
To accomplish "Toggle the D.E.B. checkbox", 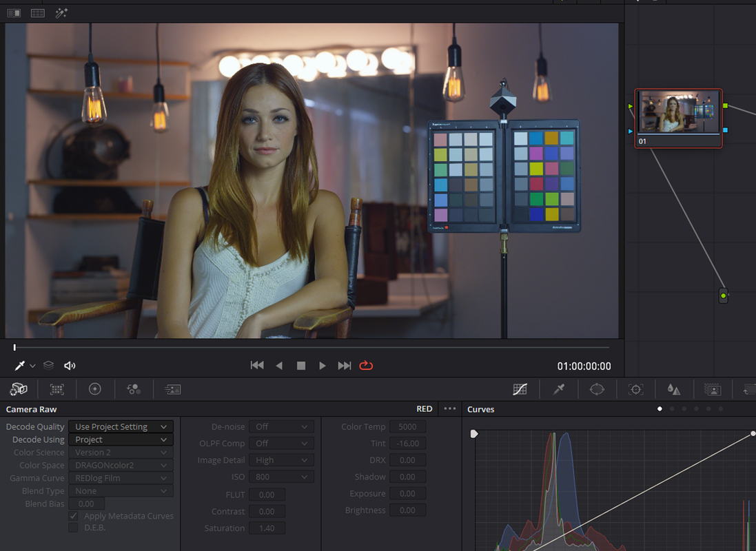I will click(x=73, y=528).
